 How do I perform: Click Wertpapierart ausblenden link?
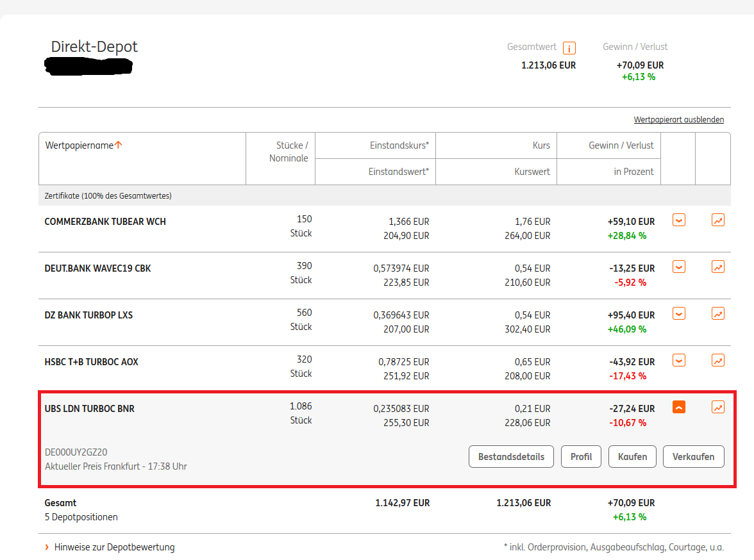tap(678, 120)
